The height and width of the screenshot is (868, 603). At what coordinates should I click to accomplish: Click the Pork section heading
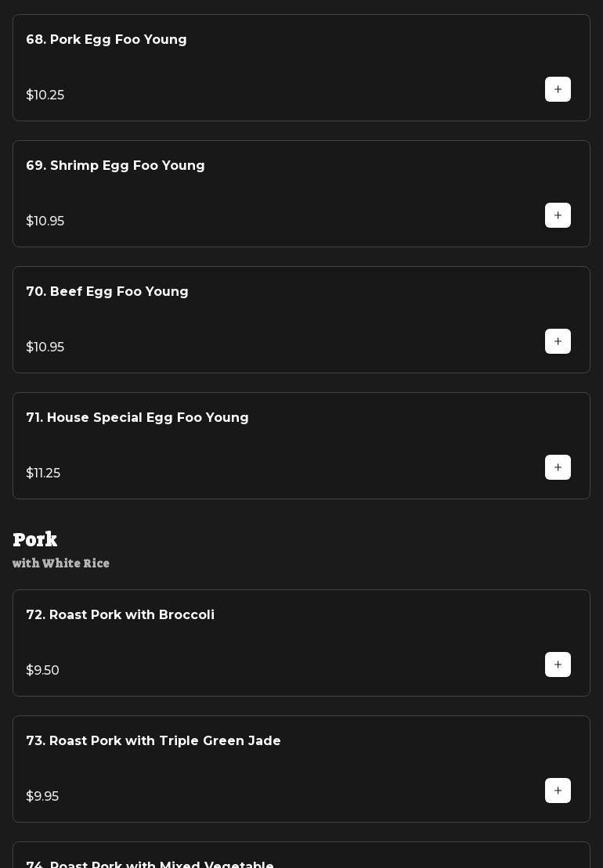[x=35, y=539]
